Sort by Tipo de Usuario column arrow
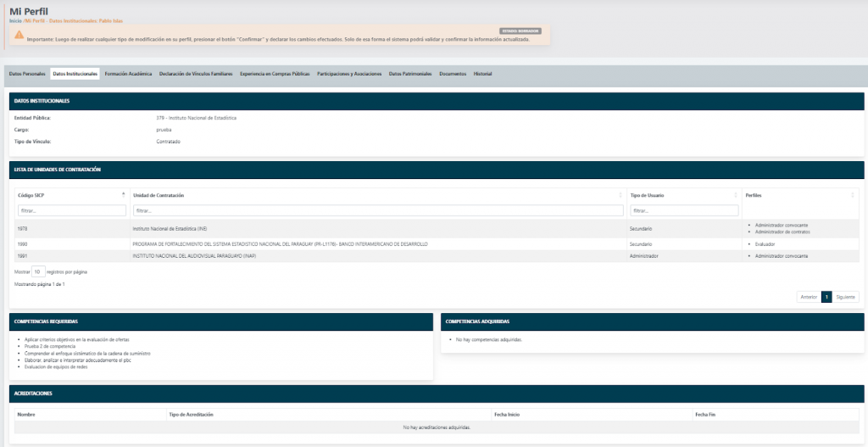The height and width of the screenshot is (447, 868). pos(736,195)
